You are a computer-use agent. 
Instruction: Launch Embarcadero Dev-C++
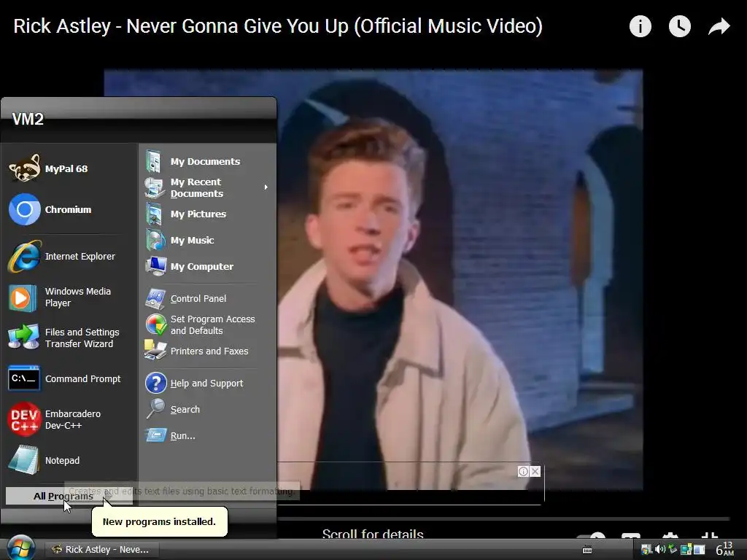[69, 419]
